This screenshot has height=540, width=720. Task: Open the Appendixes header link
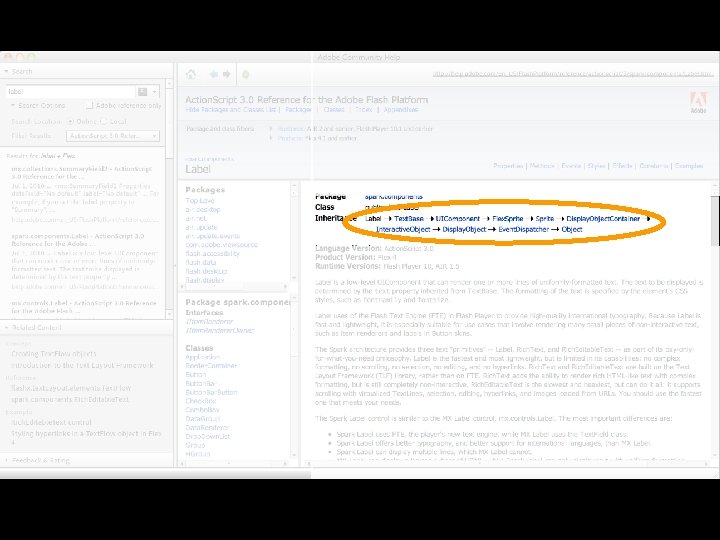coord(401,110)
